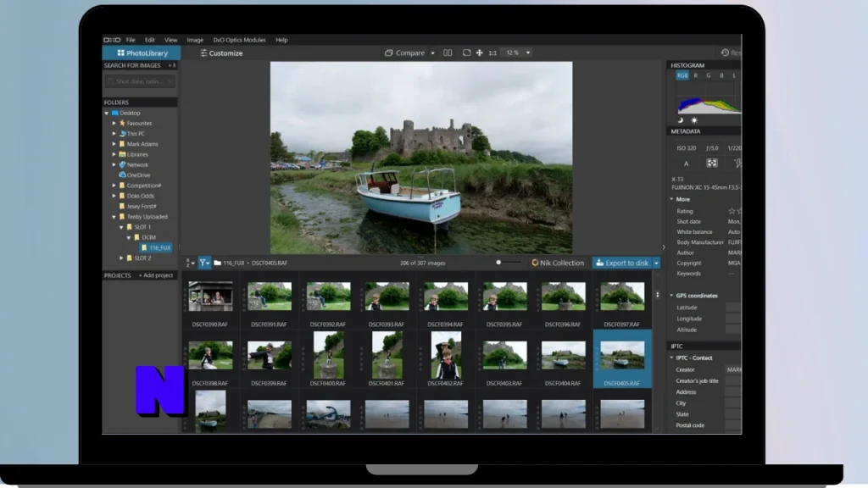Click the 116_FUJI breadcrumb folder icon
868x488 pixels.
(x=218, y=263)
